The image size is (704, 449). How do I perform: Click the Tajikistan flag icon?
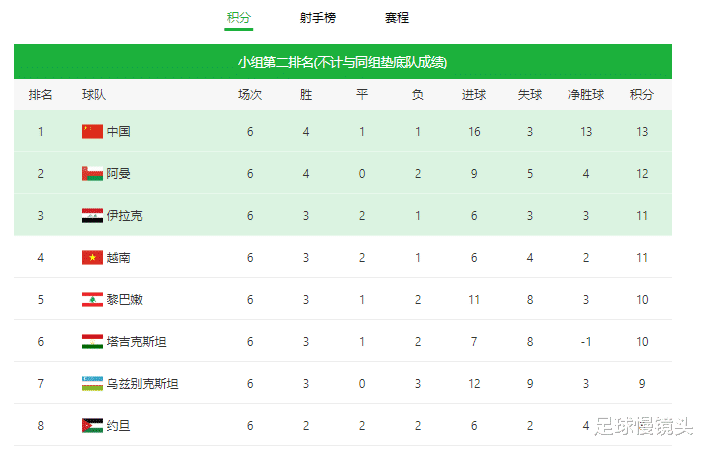click(x=92, y=341)
